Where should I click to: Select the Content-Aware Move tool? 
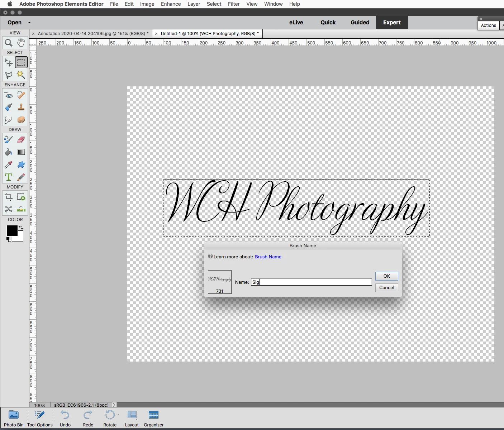click(x=9, y=209)
